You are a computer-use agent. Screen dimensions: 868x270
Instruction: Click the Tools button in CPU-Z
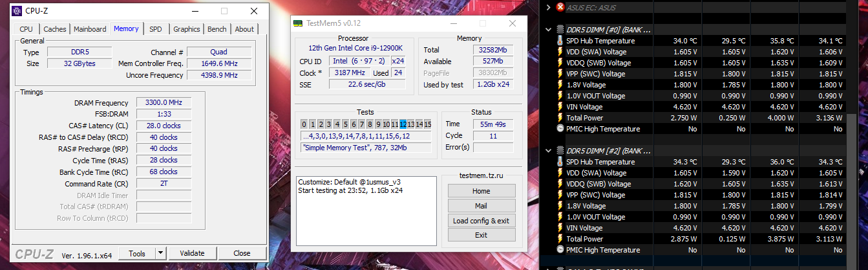point(137,253)
